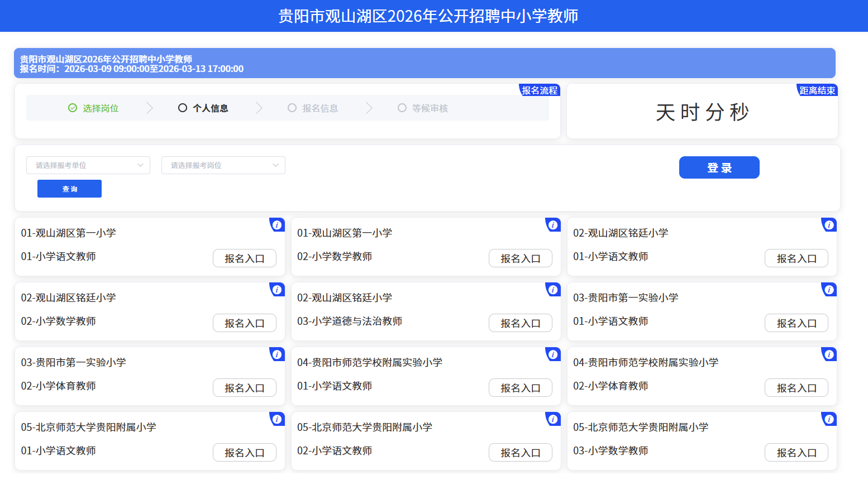This screenshot has height=480, width=868.
Task: View info for 师范学校附属实验小学 01-小学语文教师
Action: (x=552, y=354)
